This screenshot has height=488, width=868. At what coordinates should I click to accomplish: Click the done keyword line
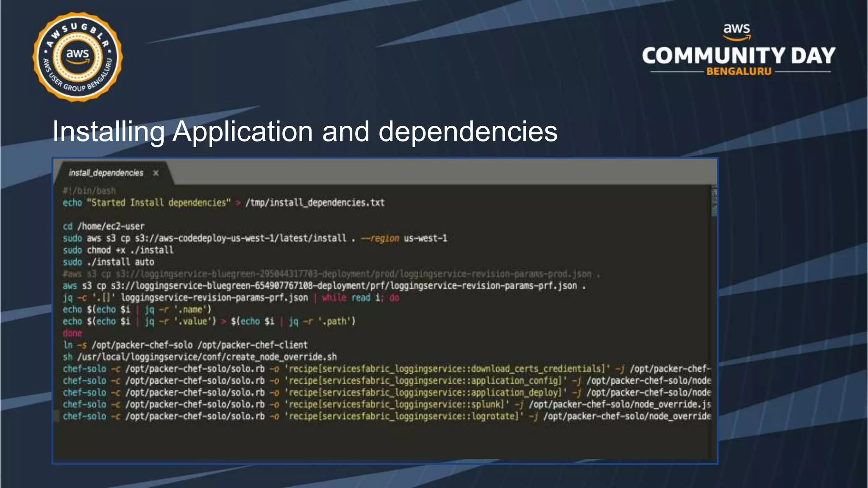coord(72,333)
